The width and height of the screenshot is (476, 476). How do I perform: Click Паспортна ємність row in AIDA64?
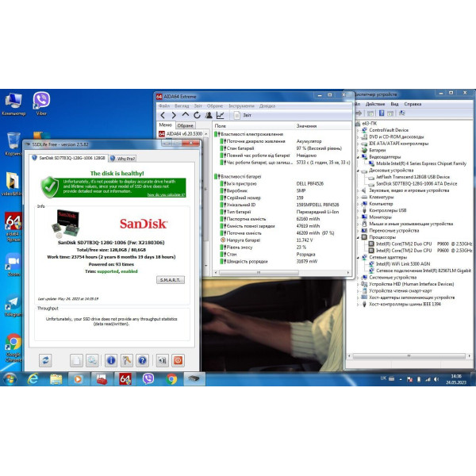point(282,219)
